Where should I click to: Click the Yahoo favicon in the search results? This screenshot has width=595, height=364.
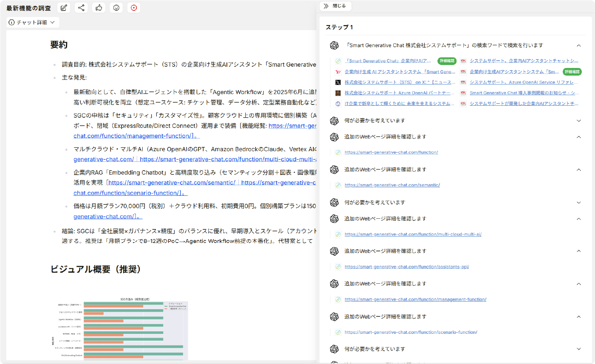[x=338, y=72]
